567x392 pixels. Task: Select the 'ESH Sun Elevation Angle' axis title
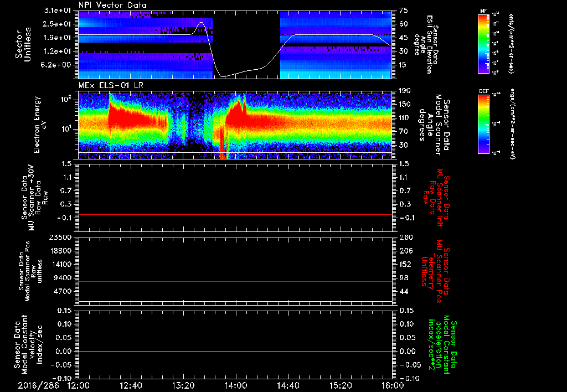(426, 44)
